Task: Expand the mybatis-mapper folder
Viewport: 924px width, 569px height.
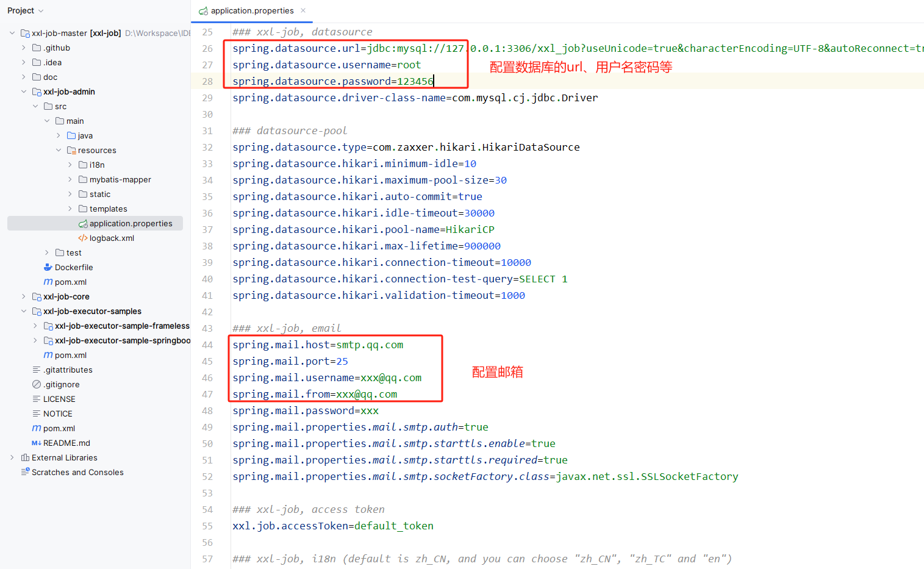Action: coord(70,179)
